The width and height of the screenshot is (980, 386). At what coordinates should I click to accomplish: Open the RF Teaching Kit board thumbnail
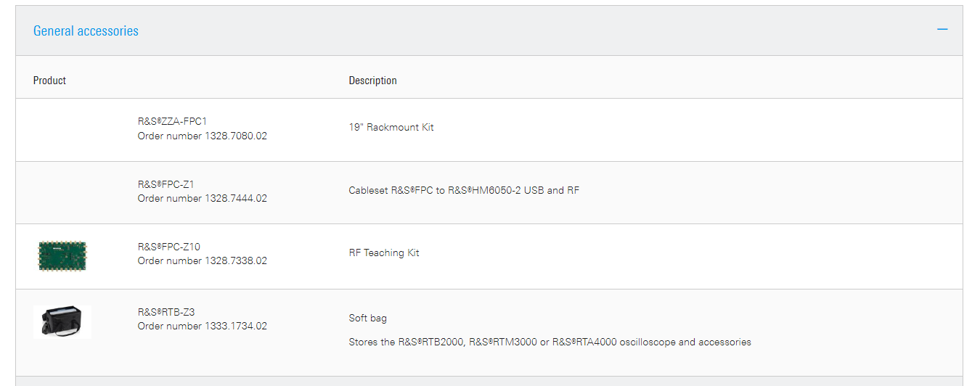[62, 255]
